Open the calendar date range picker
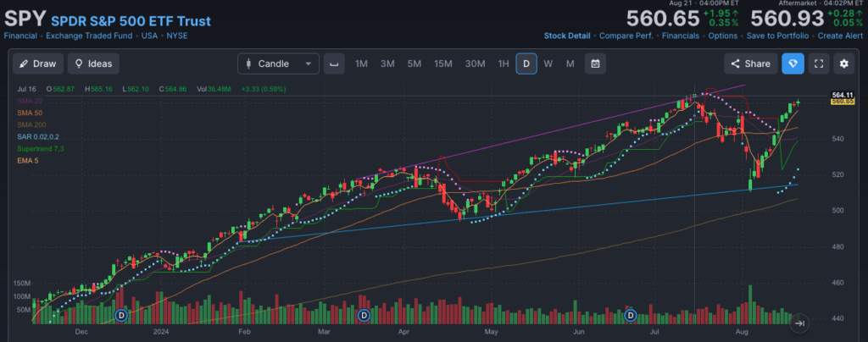The height and width of the screenshot is (342, 868). [x=595, y=63]
